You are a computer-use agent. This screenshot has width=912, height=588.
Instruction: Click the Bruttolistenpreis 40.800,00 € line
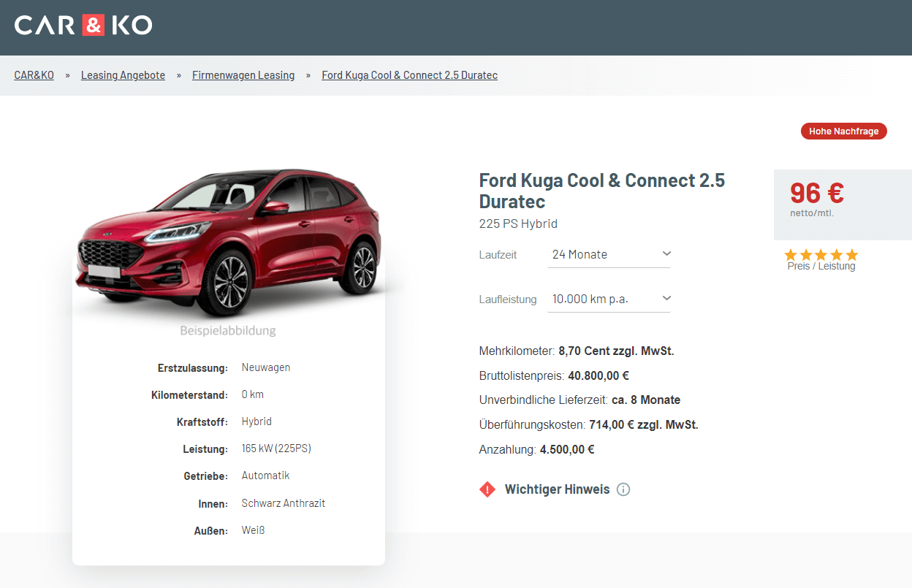(554, 376)
